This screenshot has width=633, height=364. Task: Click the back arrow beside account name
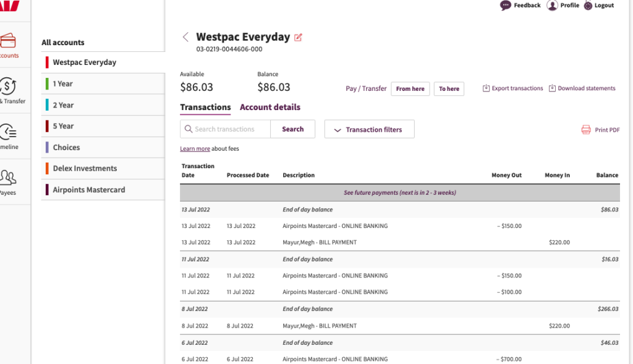tap(185, 37)
